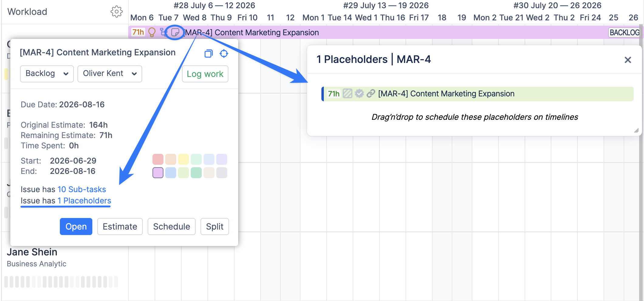Select the outlined purple color swatch
Viewport: 644px width, 301px height.
click(x=158, y=173)
